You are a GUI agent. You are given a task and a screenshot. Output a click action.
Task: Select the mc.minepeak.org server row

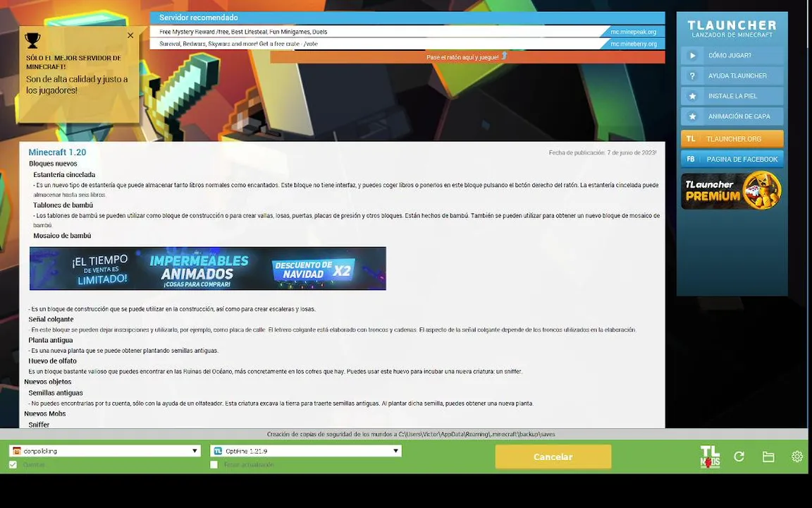(407, 32)
